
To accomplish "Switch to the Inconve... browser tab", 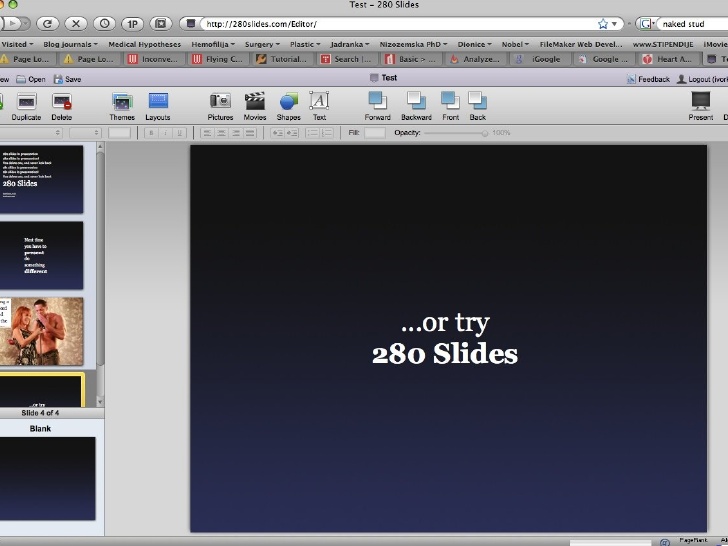I will click(154, 59).
